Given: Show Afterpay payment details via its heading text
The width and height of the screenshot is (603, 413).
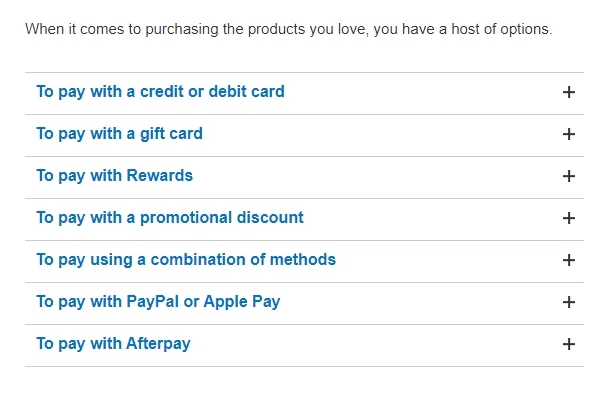Looking at the screenshot, I should pyautogui.click(x=113, y=344).
